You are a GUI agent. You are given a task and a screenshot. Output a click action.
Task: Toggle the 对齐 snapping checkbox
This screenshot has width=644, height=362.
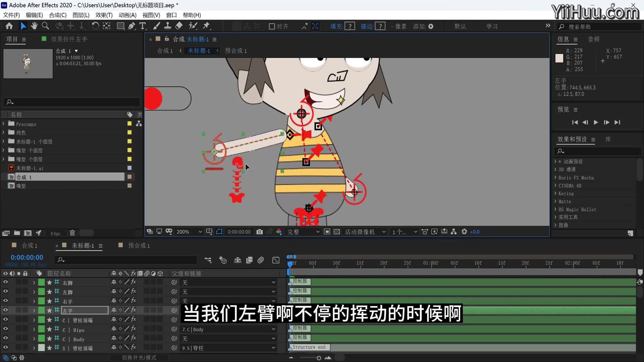click(x=272, y=26)
